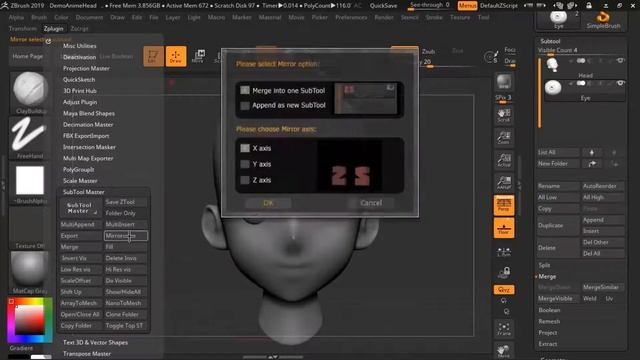This screenshot has width=640, height=360.
Task: Activate the Draw mode button
Action: [176, 56]
